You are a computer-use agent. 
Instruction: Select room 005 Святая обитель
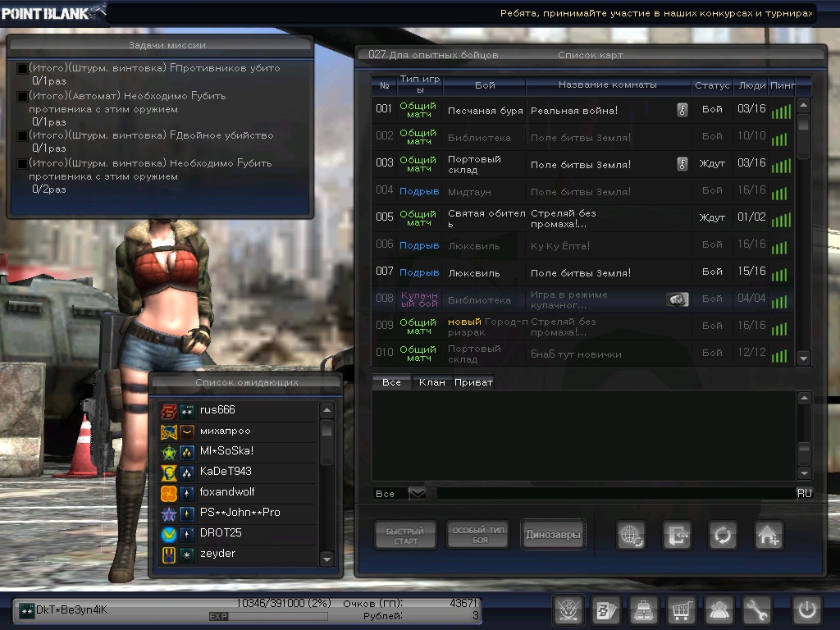[x=582, y=218]
